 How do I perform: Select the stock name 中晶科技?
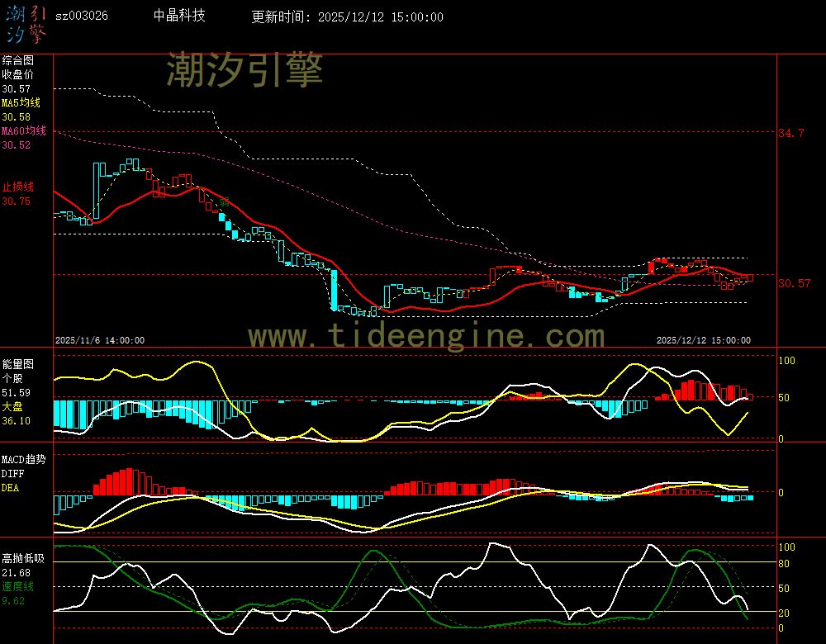[x=179, y=16]
